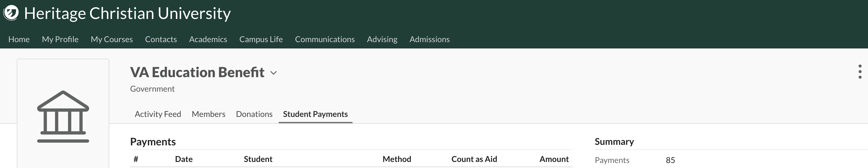Click the VA Education Benefit heading
This screenshot has width=868, height=168.
[197, 72]
